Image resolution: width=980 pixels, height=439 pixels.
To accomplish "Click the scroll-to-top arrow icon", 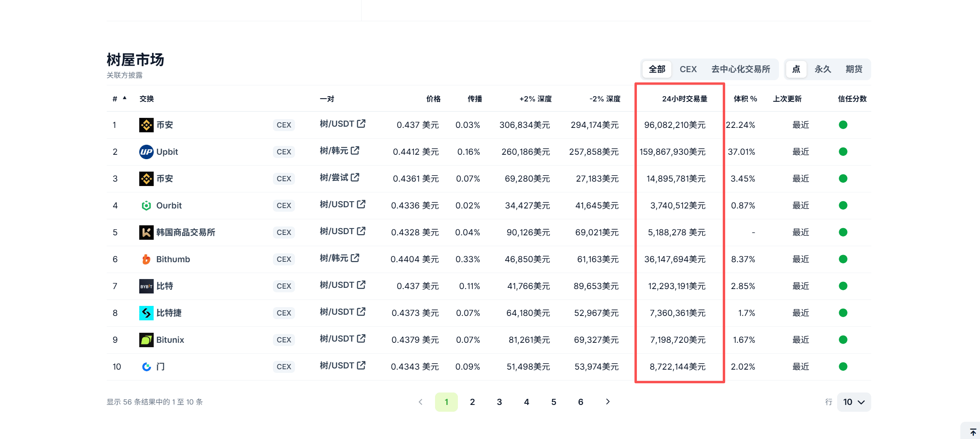I will pyautogui.click(x=973, y=432).
